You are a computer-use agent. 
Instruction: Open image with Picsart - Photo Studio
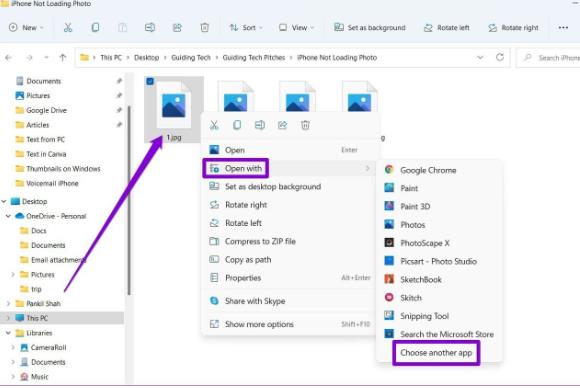click(439, 261)
